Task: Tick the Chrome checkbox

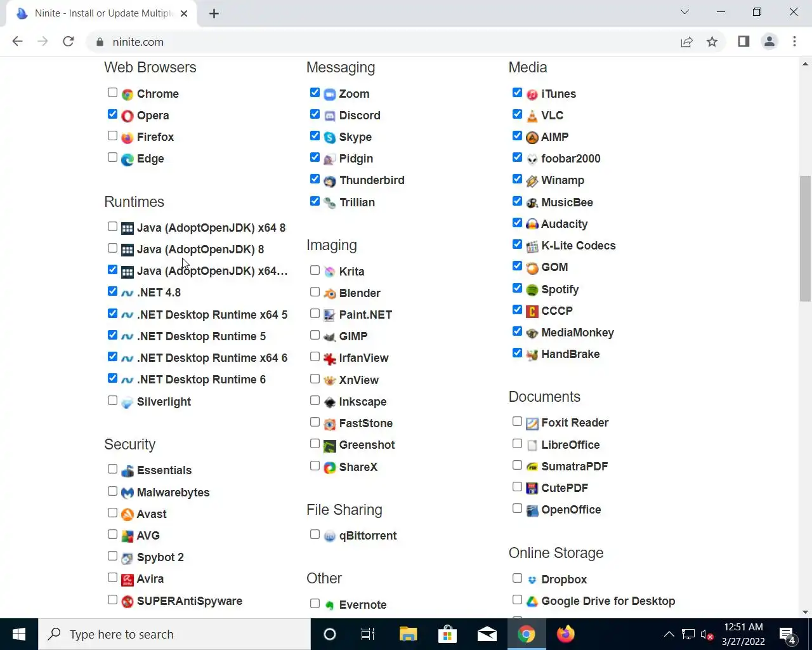Action: 112,93
